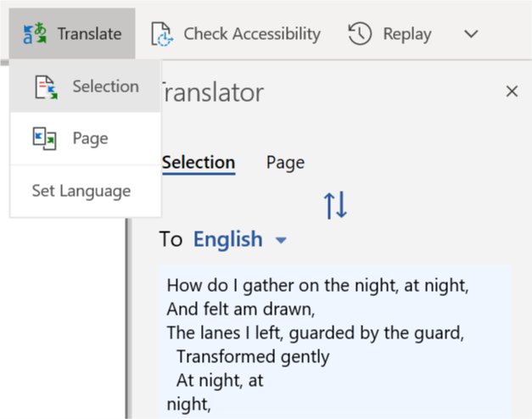The width and height of the screenshot is (532, 419).
Task: Swap source and target languages arrows
Action: pos(335,205)
